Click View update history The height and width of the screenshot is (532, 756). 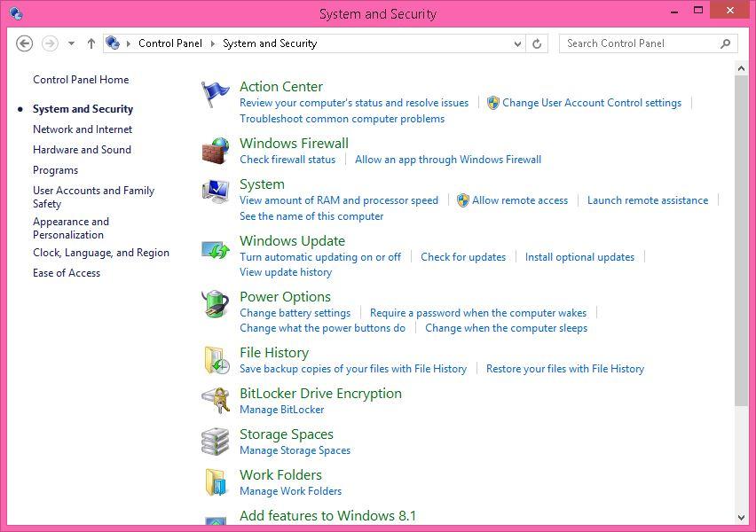pos(286,272)
